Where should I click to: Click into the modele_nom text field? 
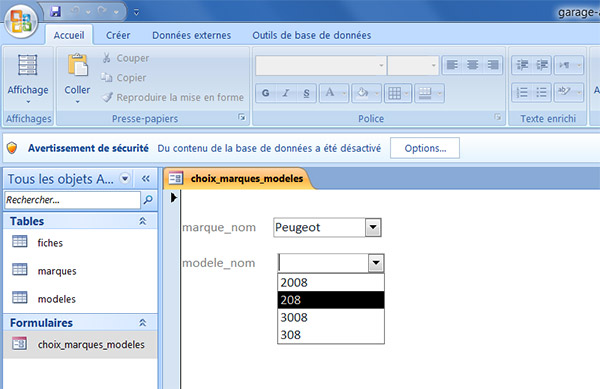click(x=323, y=263)
